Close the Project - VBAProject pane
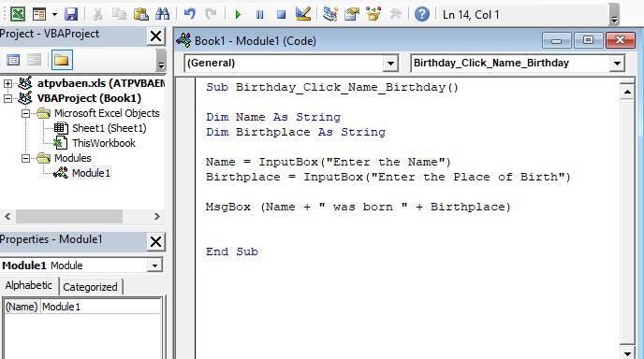Image resolution: width=644 pixels, height=359 pixels. pyautogui.click(x=156, y=36)
